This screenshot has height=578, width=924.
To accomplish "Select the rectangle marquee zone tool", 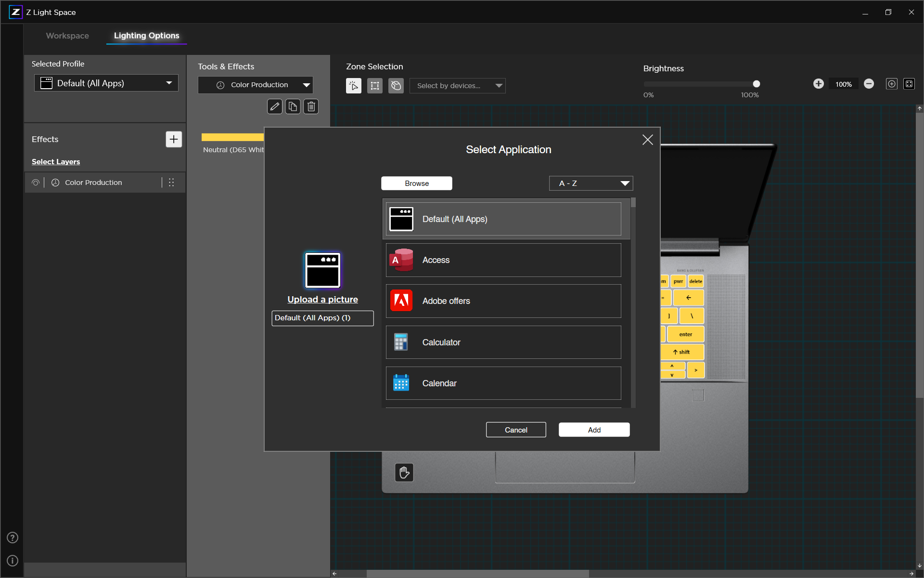I will click(375, 86).
